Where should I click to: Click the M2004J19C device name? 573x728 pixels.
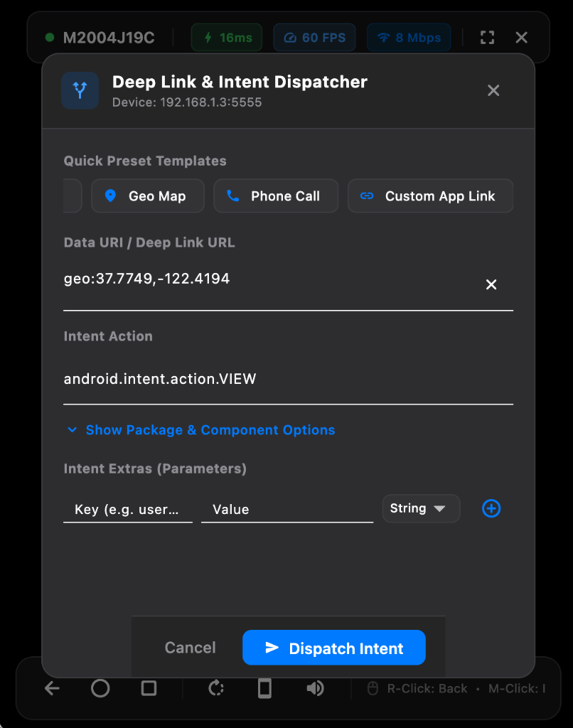coord(109,38)
